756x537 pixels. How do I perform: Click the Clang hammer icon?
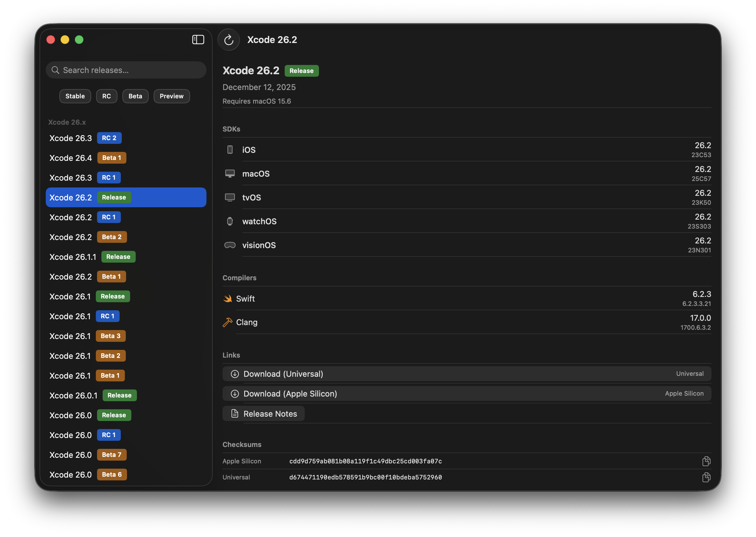(228, 322)
